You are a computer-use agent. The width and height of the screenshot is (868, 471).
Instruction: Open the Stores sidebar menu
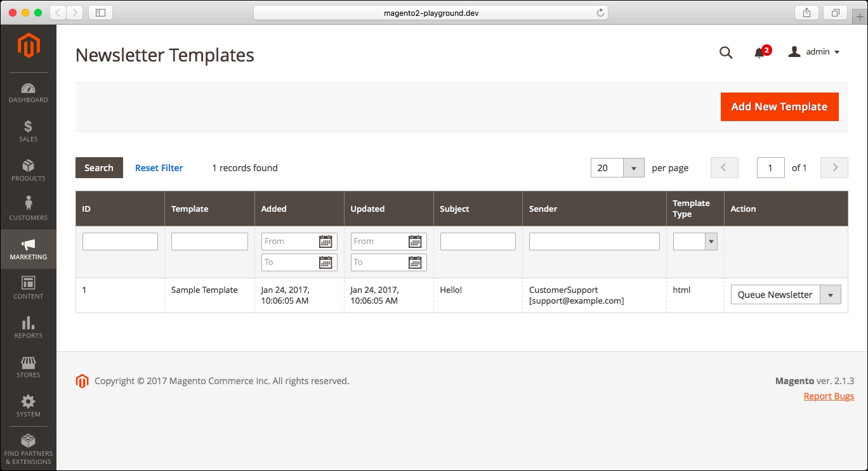click(28, 367)
